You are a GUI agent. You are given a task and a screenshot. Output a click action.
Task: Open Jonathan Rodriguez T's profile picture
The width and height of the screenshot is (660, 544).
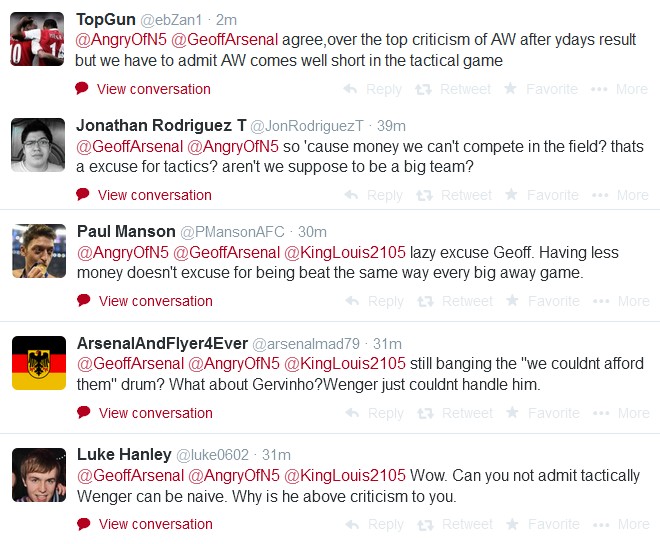coord(38,144)
